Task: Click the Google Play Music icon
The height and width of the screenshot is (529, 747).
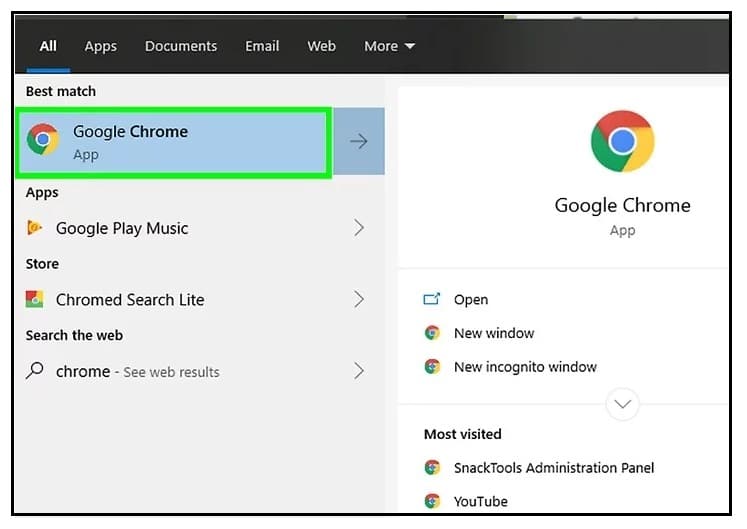Action: (x=34, y=228)
